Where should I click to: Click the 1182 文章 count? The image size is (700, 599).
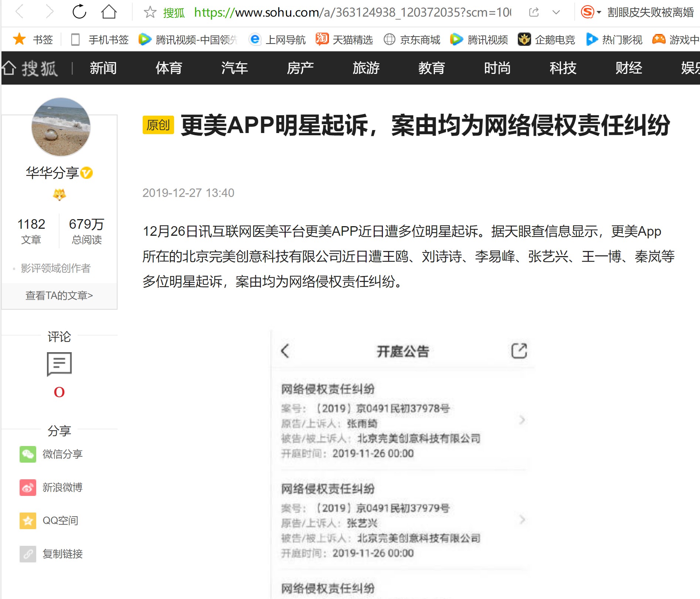pyautogui.click(x=31, y=231)
